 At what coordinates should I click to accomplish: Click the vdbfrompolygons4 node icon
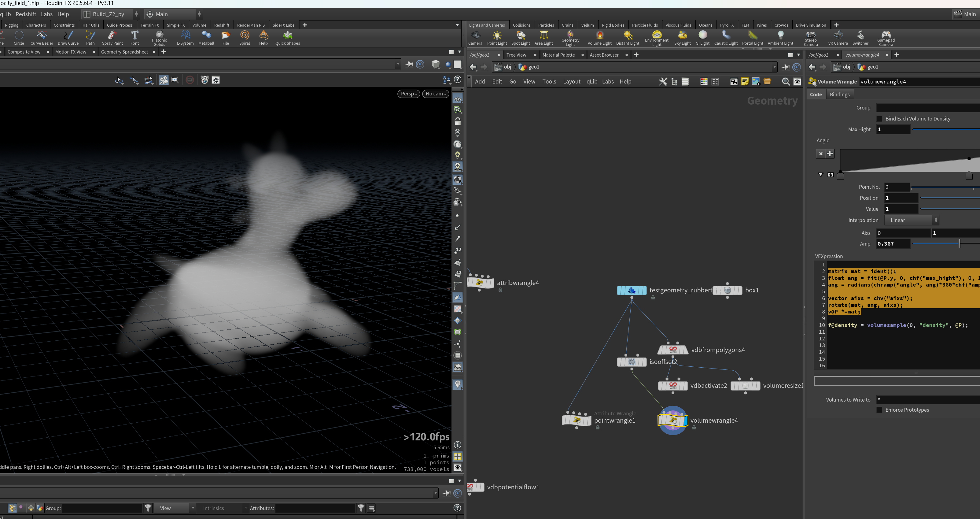672,349
